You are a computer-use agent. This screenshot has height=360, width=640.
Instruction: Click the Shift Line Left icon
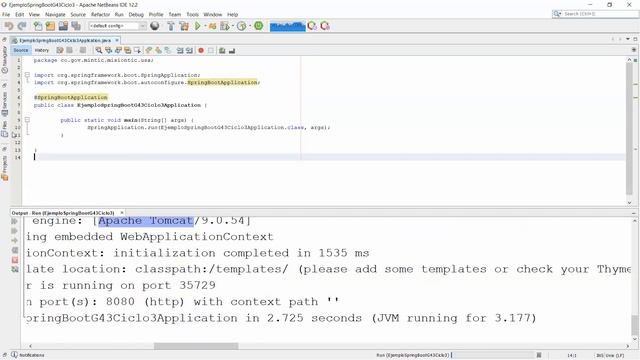[180, 50]
